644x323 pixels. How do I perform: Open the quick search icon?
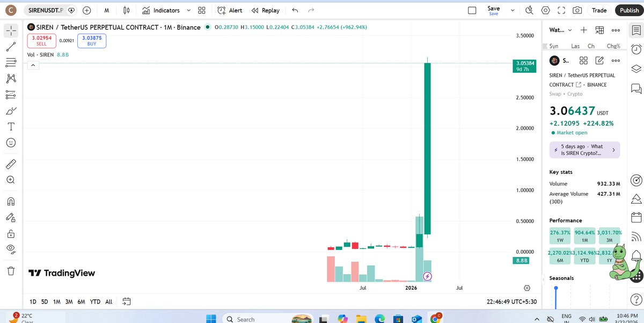[x=529, y=10]
